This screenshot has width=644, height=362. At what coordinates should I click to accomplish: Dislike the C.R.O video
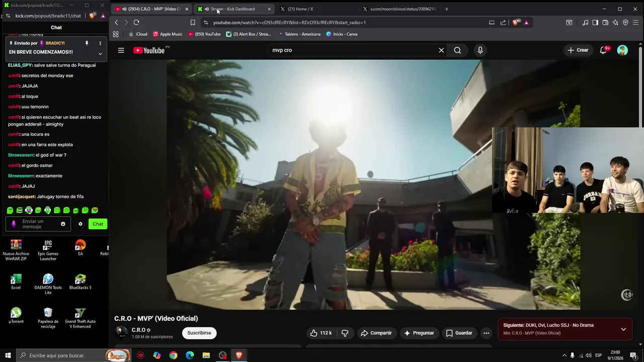click(345, 333)
